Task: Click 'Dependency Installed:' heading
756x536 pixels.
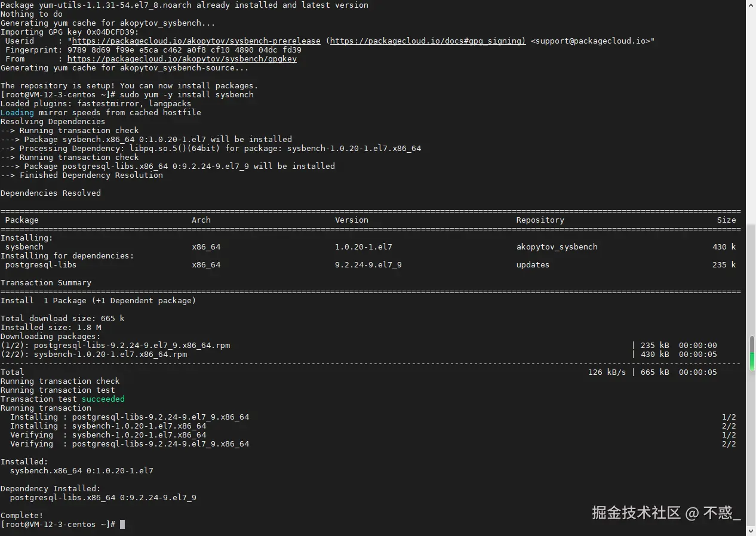Action: [x=51, y=489]
